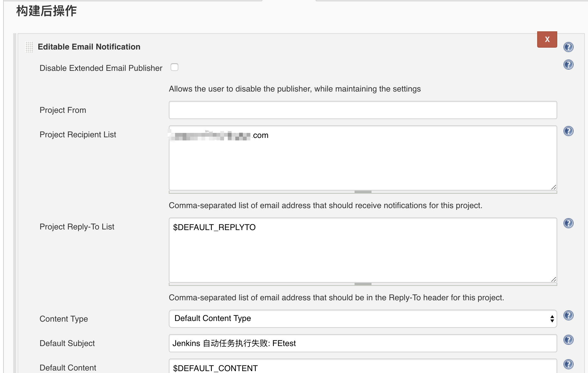
Task: Click the Default Subject label
Action: coord(67,343)
